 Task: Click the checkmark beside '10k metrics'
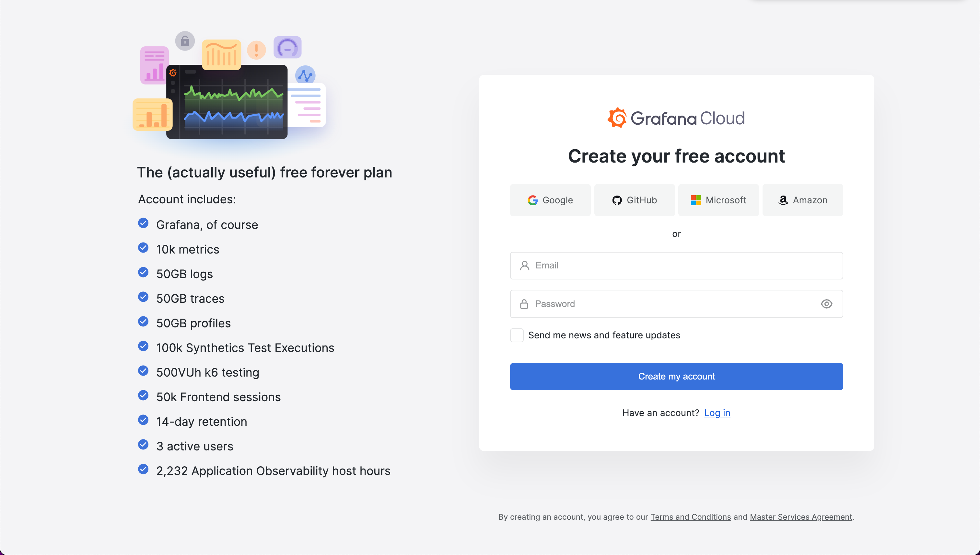pyautogui.click(x=144, y=248)
